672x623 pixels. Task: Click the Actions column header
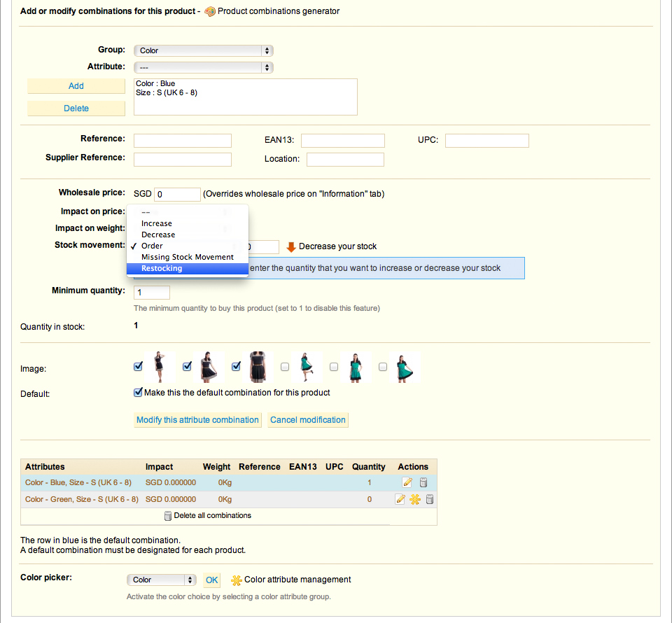[x=413, y=467]
